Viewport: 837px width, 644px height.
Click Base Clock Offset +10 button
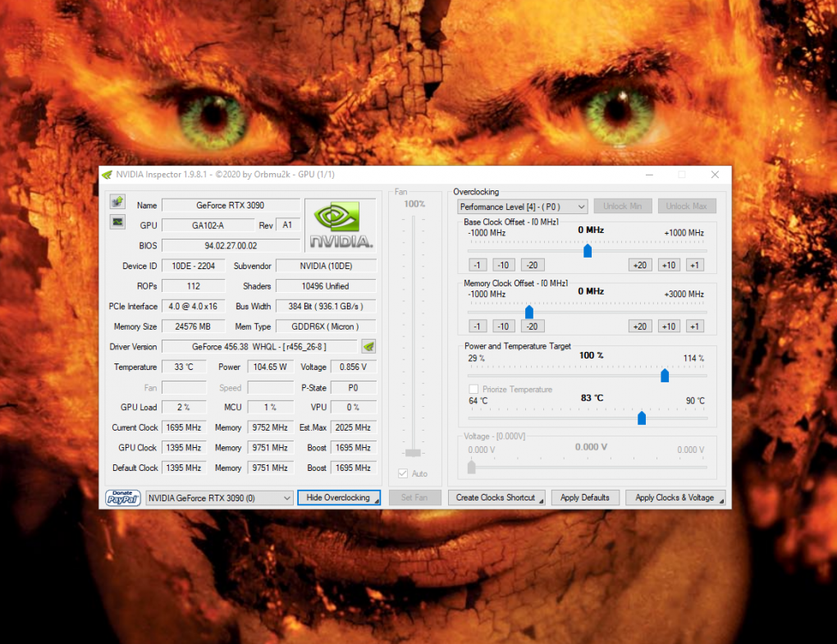point(669,265)
